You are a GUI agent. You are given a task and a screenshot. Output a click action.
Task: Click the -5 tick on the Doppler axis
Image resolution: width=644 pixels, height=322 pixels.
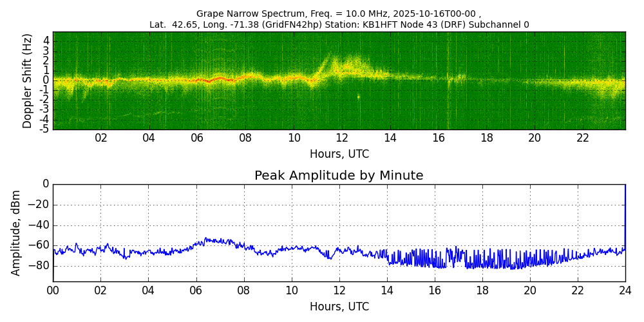click(x=44, y=129)
